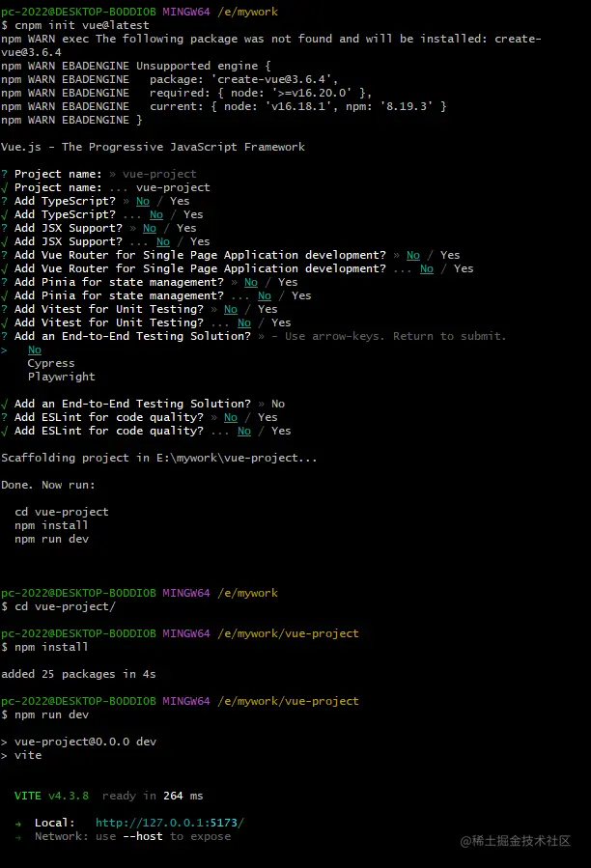Screen dimensions: 591x868
Task: Click 'Cypress' in the End-to-End testing list
Action: (51, 363)
